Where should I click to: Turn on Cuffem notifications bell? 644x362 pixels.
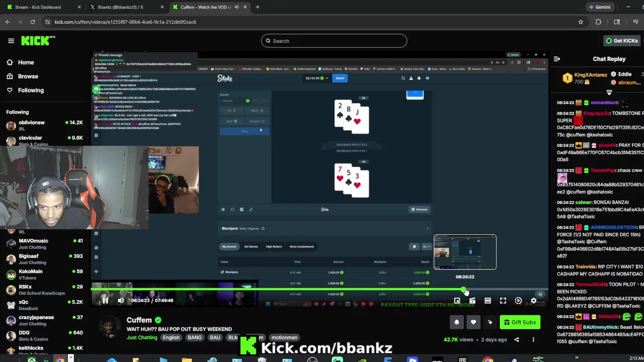[x=457, y=322]
